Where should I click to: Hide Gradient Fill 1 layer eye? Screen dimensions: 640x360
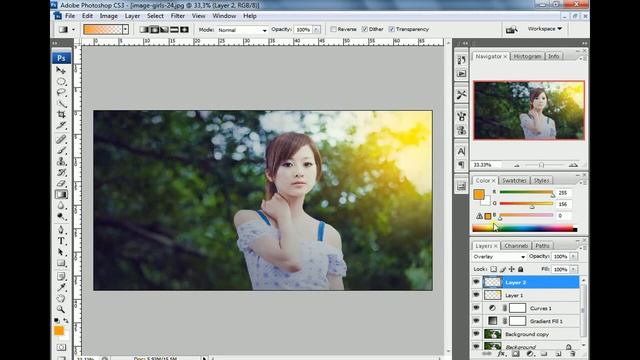(x=476, y=321)
